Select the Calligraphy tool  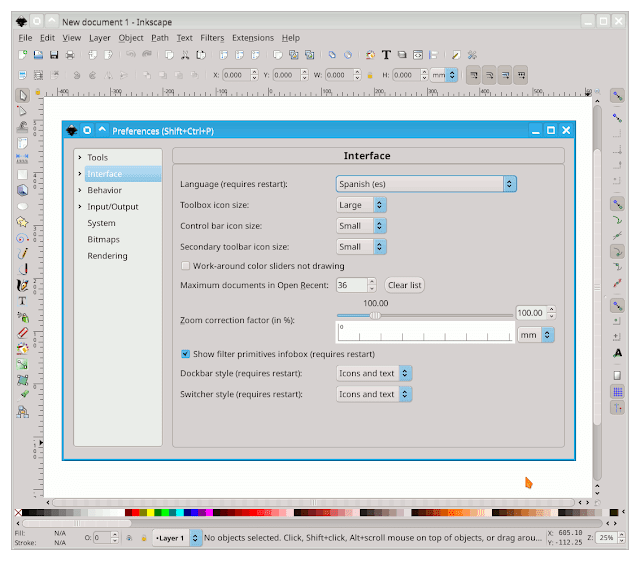click(22, 285)
